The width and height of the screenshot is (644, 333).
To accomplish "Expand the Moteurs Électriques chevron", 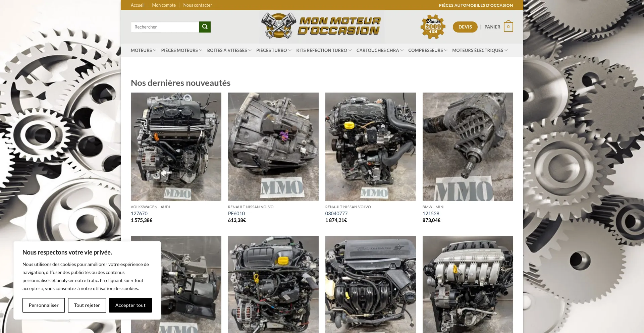I will tap(506, 50).
